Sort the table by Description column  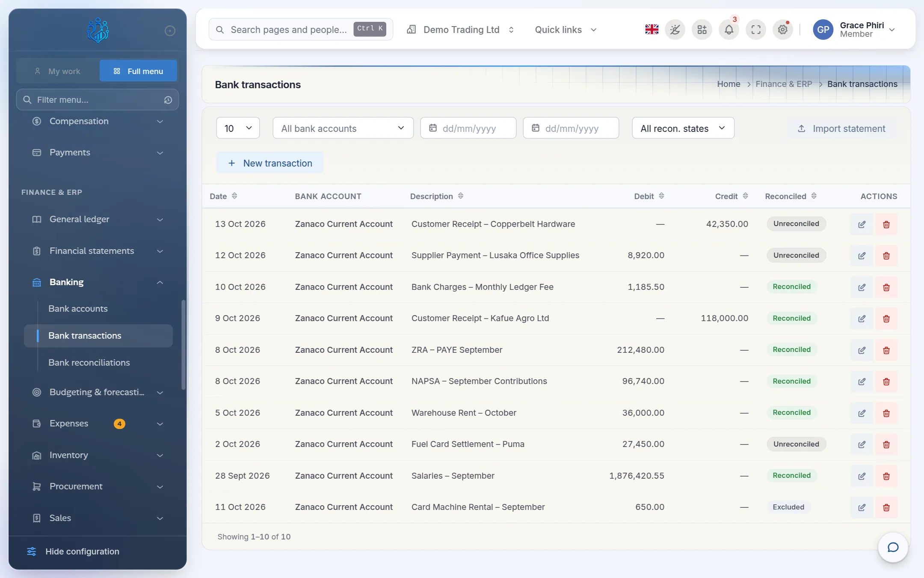click(437, 196)
